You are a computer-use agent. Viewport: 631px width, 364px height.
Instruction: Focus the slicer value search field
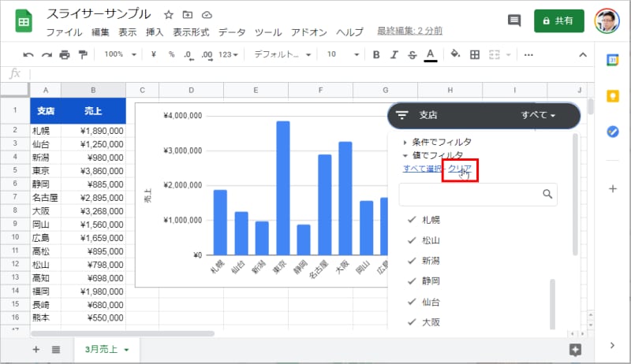point(478,195)
